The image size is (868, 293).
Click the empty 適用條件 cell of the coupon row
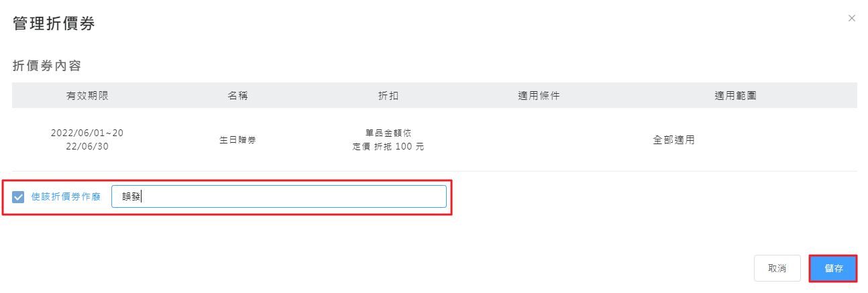pos(539,140)
